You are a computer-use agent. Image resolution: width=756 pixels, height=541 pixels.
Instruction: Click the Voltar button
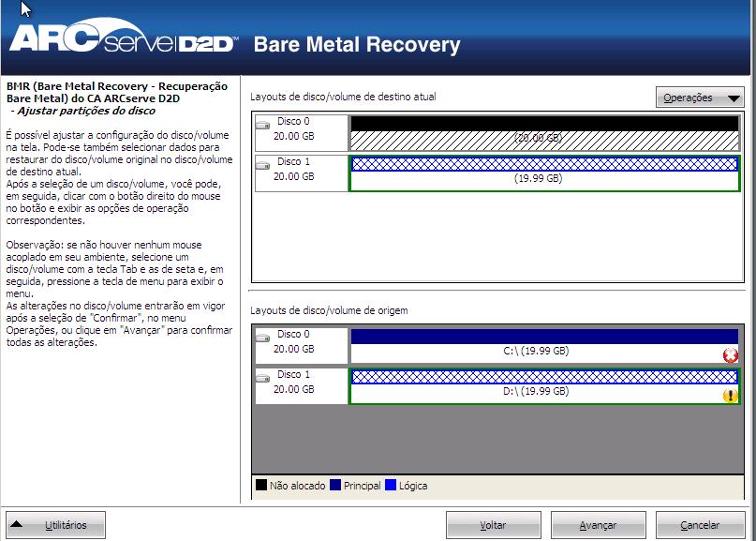[494, 525]
